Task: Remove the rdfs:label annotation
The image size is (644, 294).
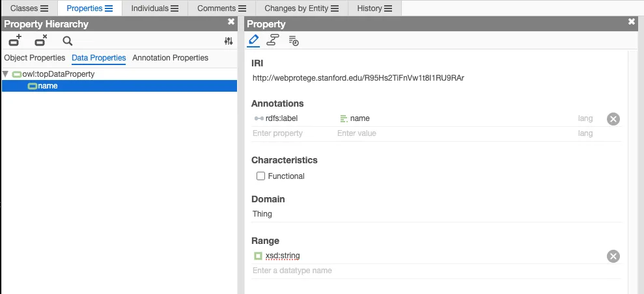Action: point(613,119)
